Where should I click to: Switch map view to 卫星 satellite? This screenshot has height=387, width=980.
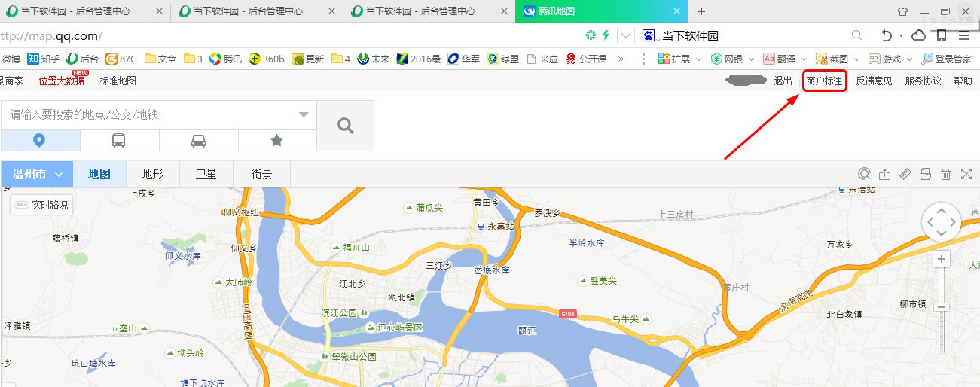pos(206,174)
